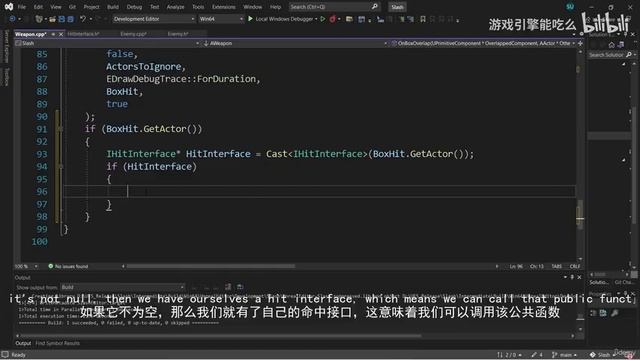The width and height of the screenshot is (640, 360).
Task: Switch to the Weapon.cpp tab
Action: (30, 34)
